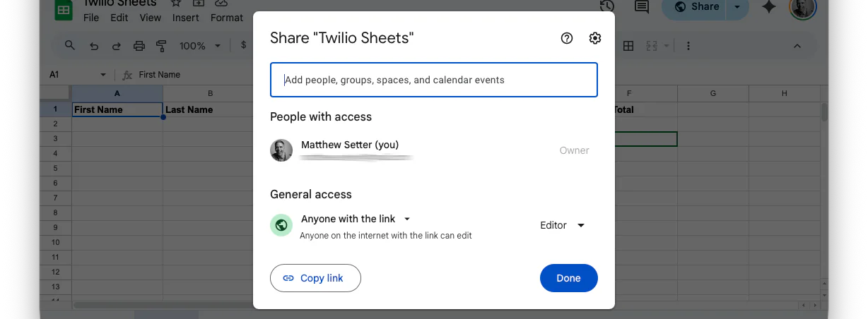Select column G header
Viewport: 868px width, 319px height.
(x=713, y=93)
